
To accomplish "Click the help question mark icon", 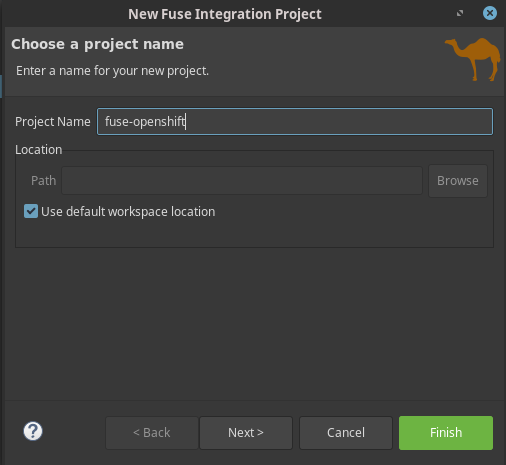I will (x=33, y=431).
